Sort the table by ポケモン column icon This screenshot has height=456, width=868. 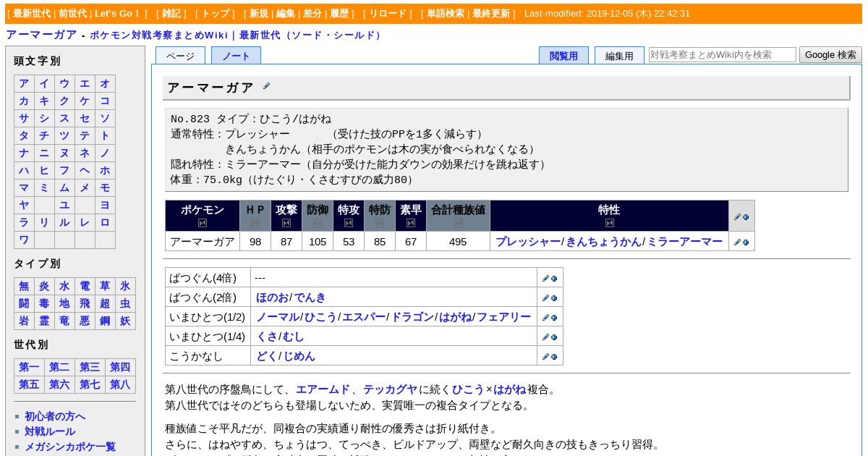pos(203,223)
